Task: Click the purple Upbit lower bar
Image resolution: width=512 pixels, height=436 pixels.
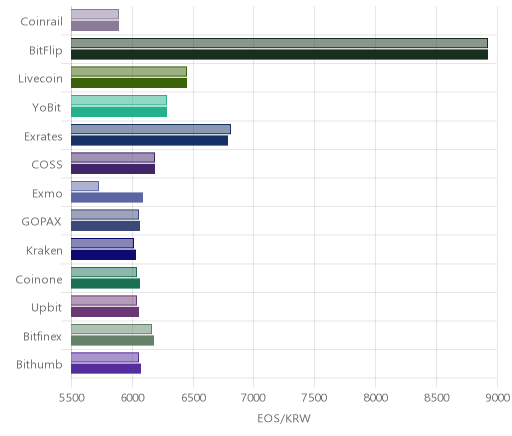Action: coord(105,312)
